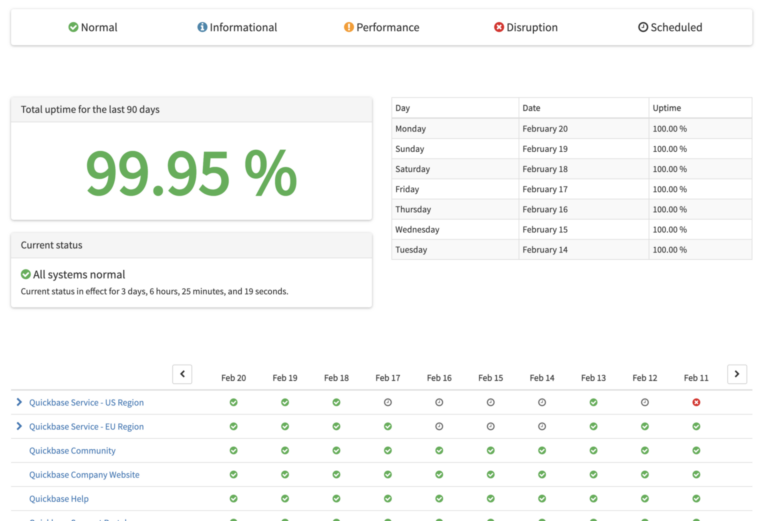Click the red disruption icon on Feb 11
Image resolution: width=768 pixels, height=521 pixels.
point(696,402)
